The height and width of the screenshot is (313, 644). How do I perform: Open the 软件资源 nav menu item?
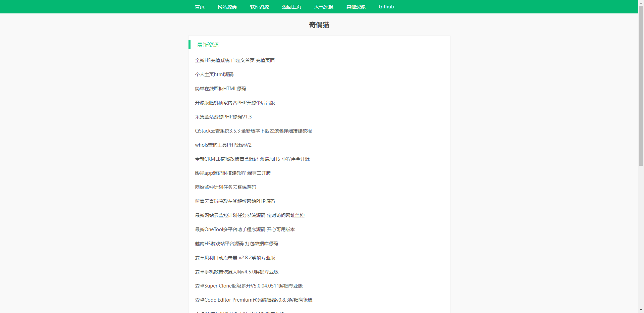(x=259, y=7)
